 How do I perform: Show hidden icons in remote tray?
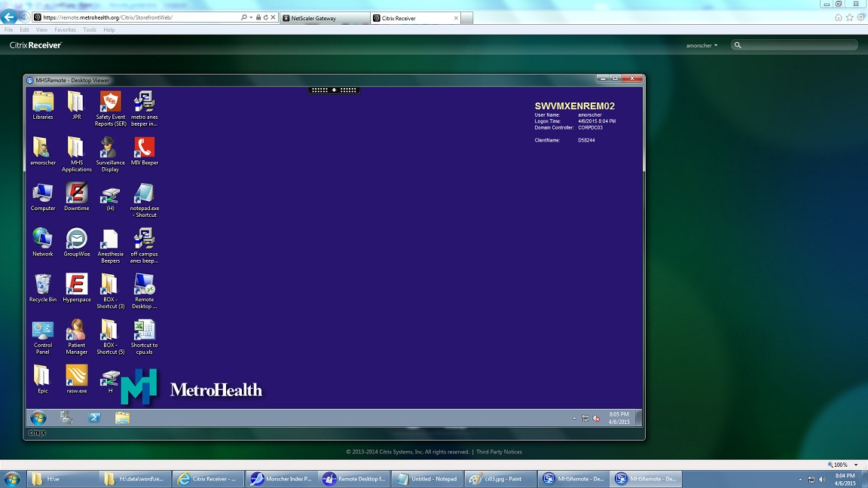click(x=574, y=418)
